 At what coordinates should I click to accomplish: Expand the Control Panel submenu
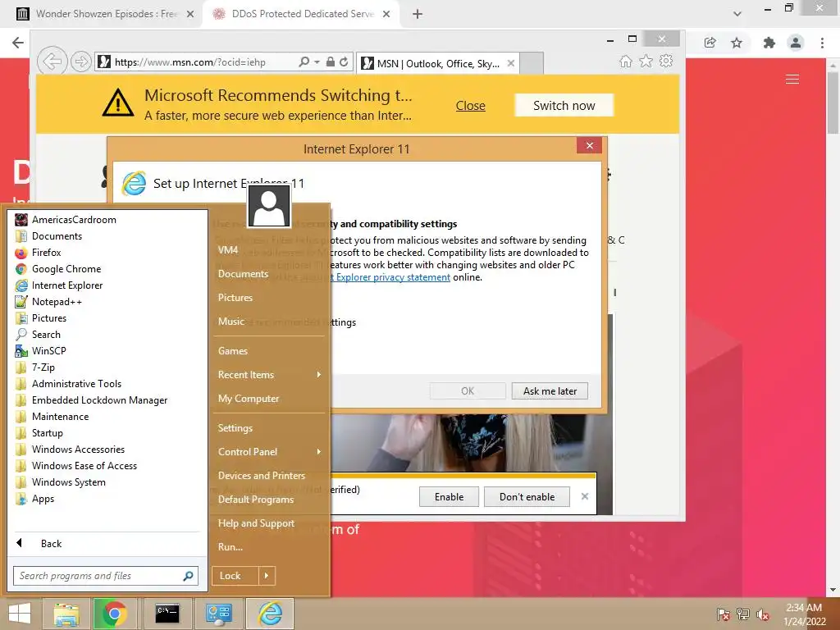point(269,452)
